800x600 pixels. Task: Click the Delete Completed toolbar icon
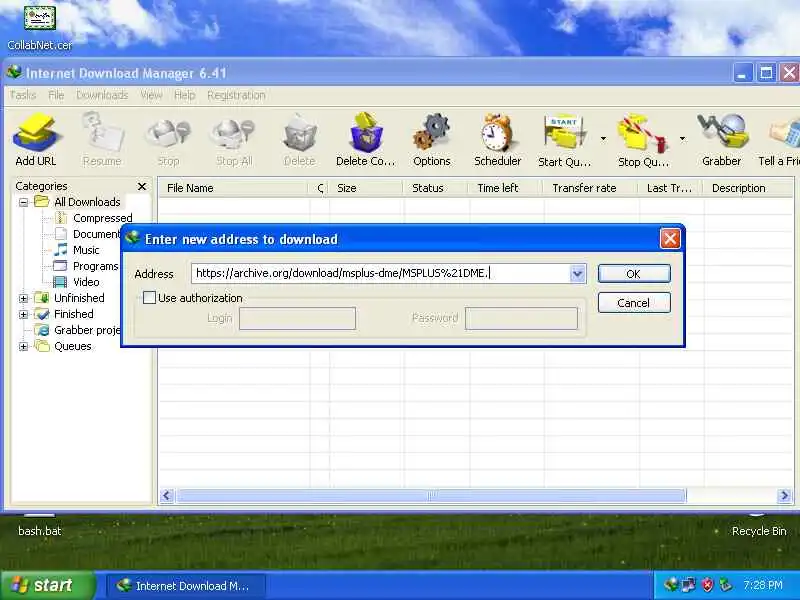coord(365,140)
